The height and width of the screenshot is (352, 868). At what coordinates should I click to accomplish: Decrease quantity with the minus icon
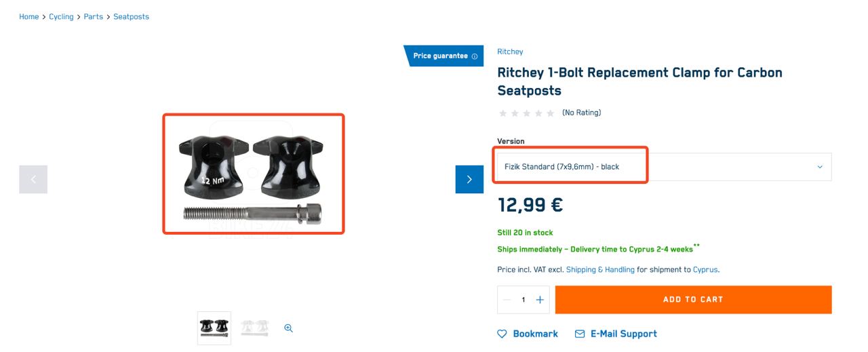point(507,300)
